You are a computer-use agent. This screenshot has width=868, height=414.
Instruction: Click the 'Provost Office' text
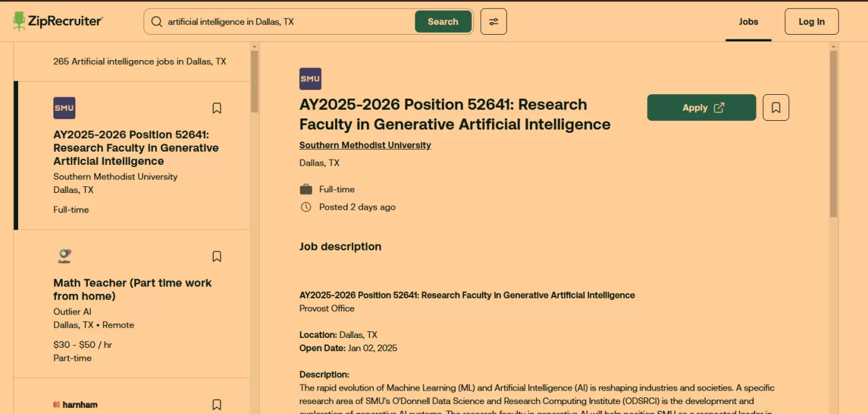[327, 308]
